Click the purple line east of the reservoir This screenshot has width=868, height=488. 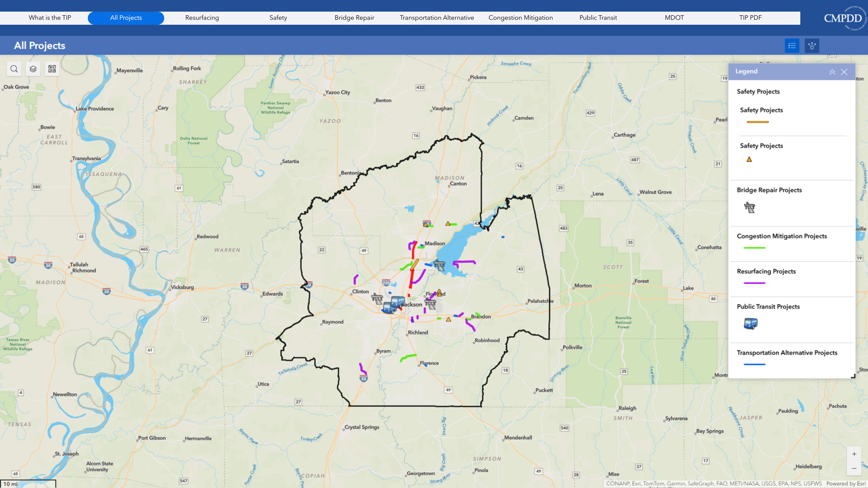pyautogui.click(x=464, y=262)
